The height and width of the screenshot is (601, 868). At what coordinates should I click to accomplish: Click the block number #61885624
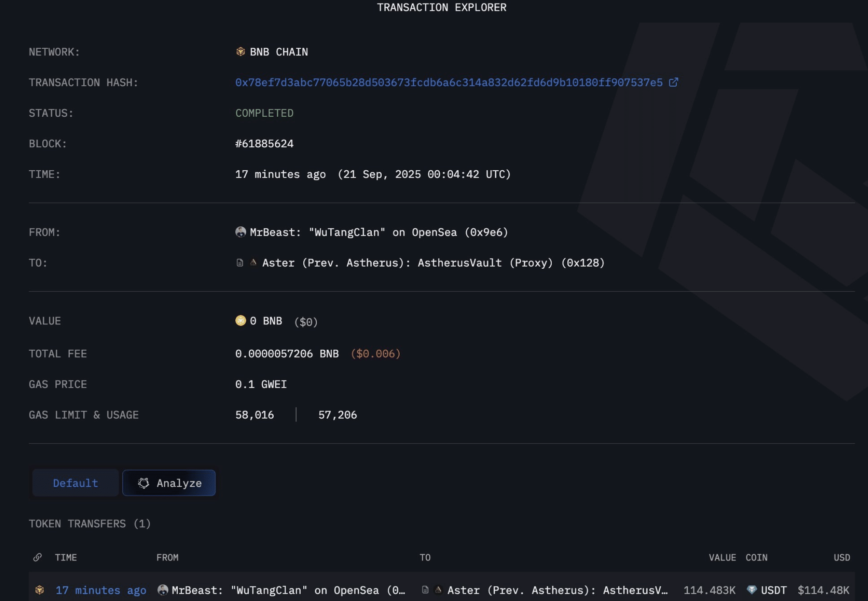click(264, 144)
